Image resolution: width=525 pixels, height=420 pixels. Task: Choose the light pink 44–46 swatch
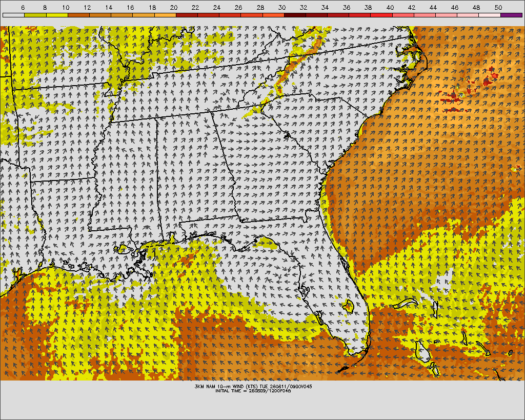447,15
